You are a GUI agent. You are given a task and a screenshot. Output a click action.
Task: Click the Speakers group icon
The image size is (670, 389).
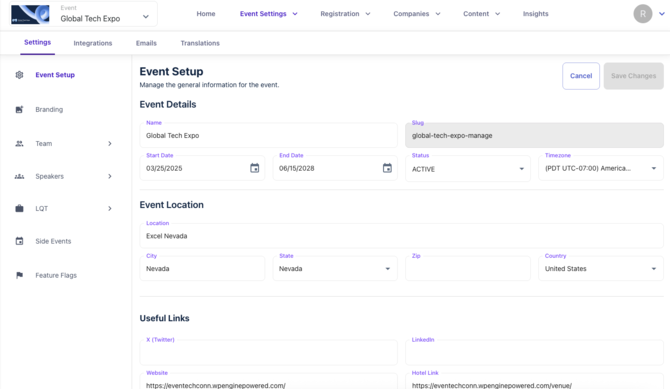(19, 176)
